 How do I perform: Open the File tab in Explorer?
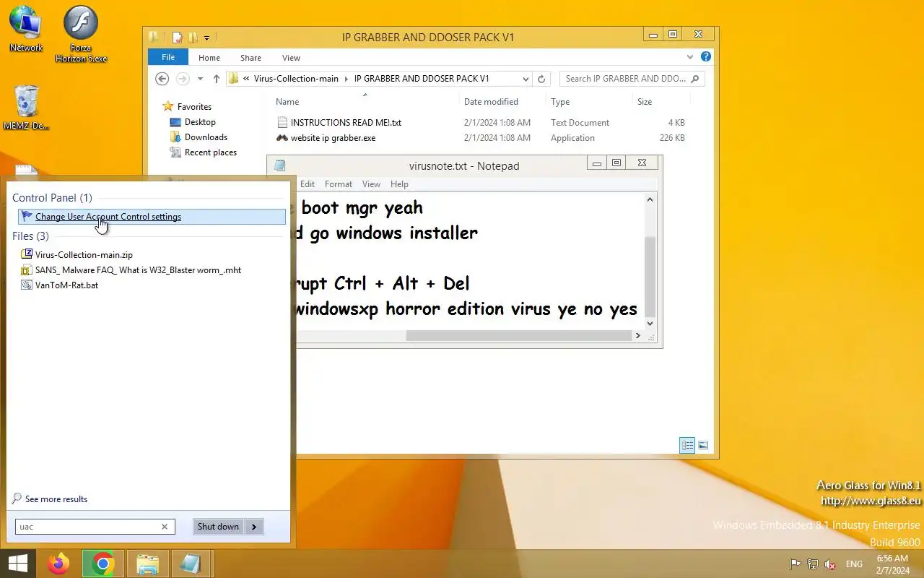(168, 57)
